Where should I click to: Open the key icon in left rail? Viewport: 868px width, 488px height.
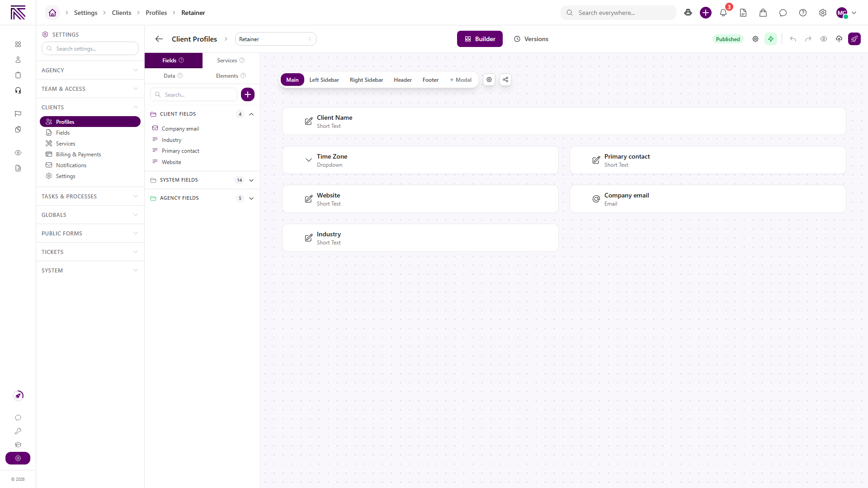point(18,431)
